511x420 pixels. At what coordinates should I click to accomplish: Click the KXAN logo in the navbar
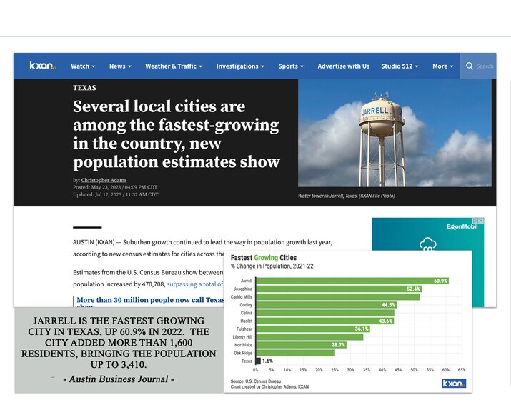tap(42, 66)
